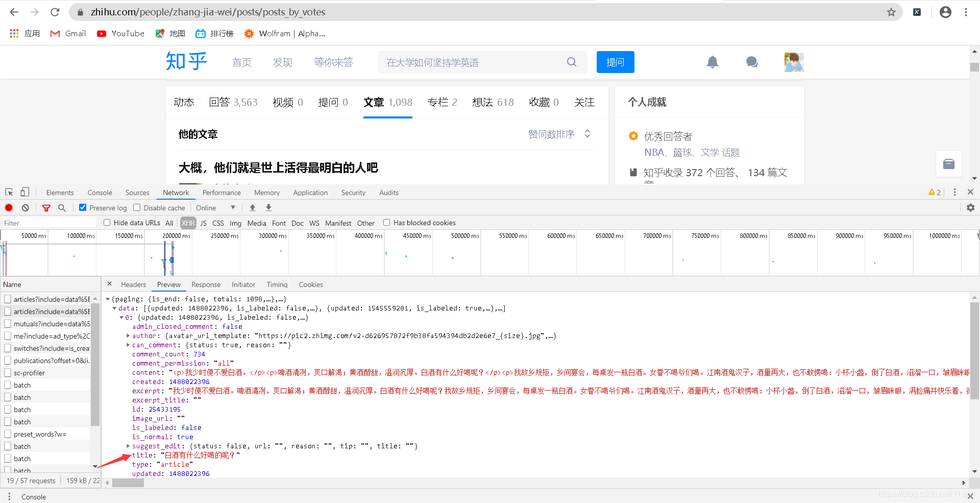The height and width of the screenshot is (503, 980).
Task: Stop recording network log red button
Action: pos(9,207)
